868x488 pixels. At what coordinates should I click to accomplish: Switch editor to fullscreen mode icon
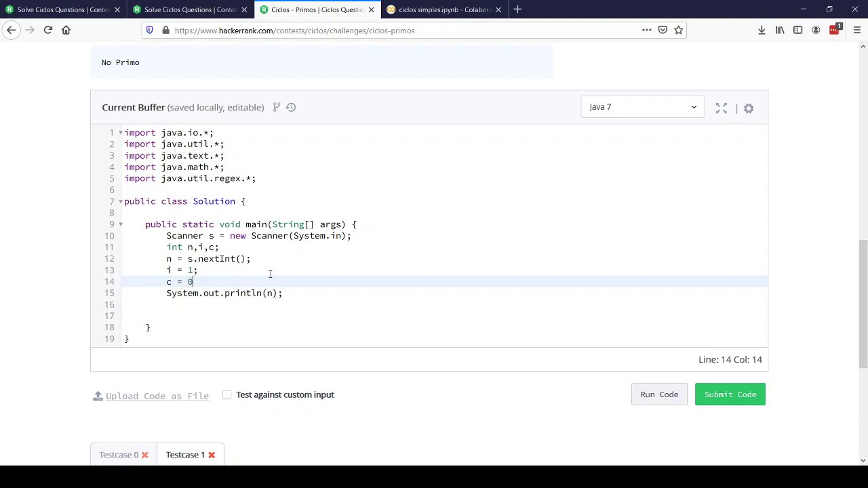click(x=722, y=108)
